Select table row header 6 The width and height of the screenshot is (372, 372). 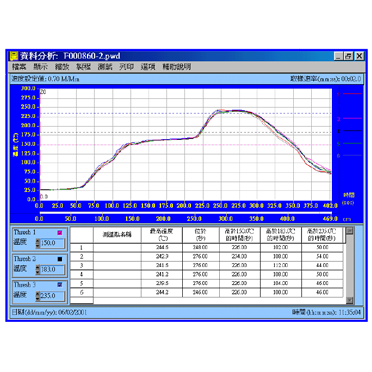tap(82, 292)
